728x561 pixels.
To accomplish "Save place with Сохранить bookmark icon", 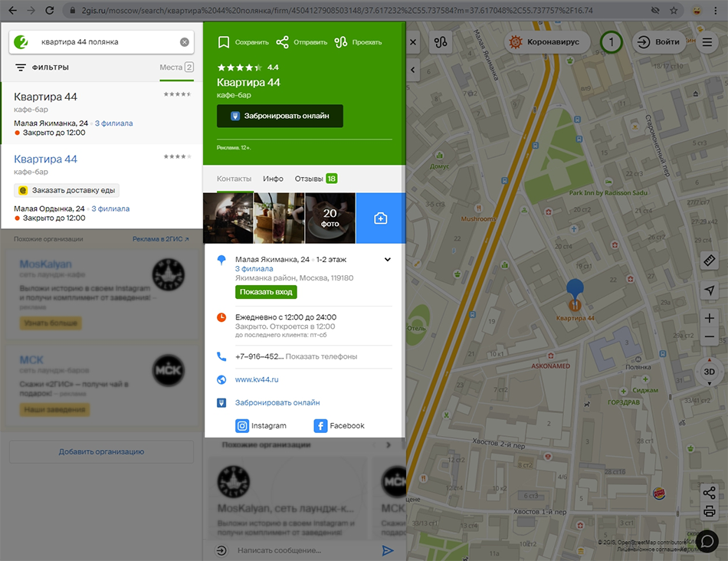I will [x=243, y=42].
